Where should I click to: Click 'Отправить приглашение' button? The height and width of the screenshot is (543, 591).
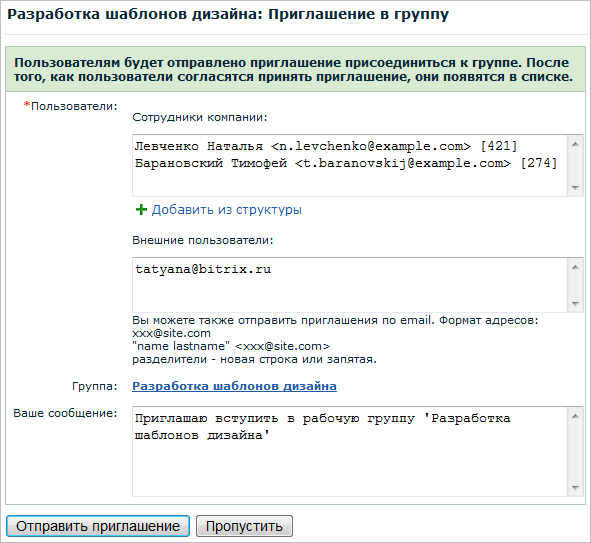pyautogui.click(x=98, y=526)
